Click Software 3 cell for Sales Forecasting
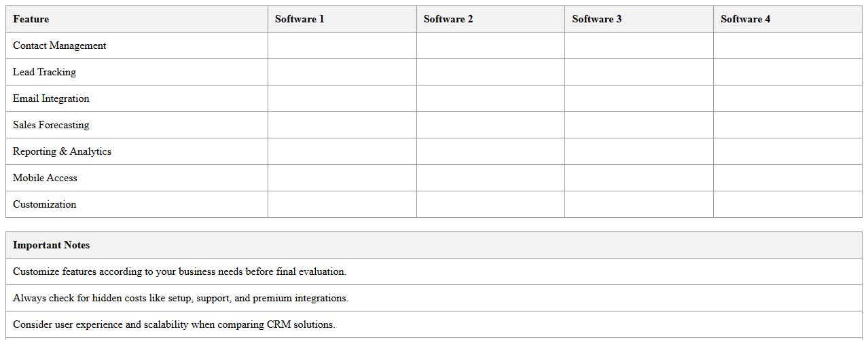868x340 pixels. 639,125
